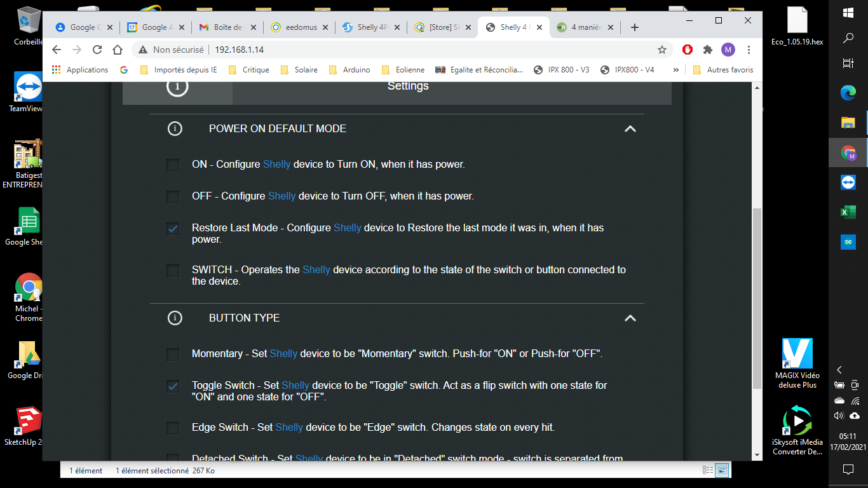Enable the ON power default checkbox
The image size is (868, 488).
click(173, 165)
